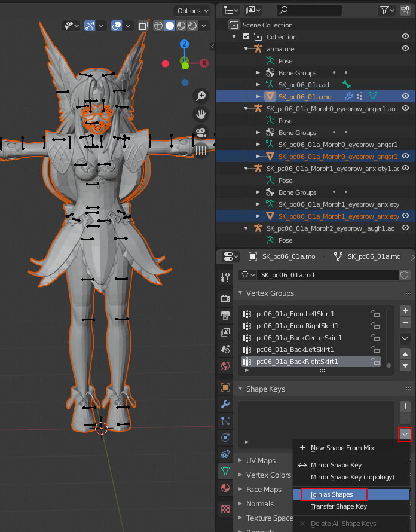The image size is (416, 532).
Task: Open the viewport Options dropdown
Action: (x=192, y=11)
